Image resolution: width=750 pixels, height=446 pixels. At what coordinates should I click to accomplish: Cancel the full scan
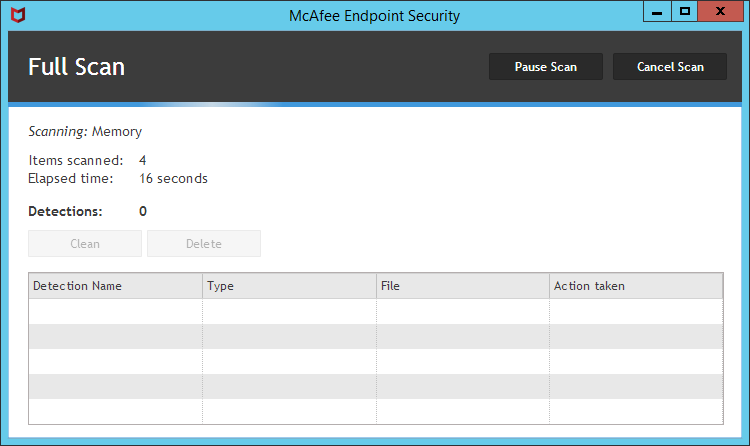tap(670, 67)
